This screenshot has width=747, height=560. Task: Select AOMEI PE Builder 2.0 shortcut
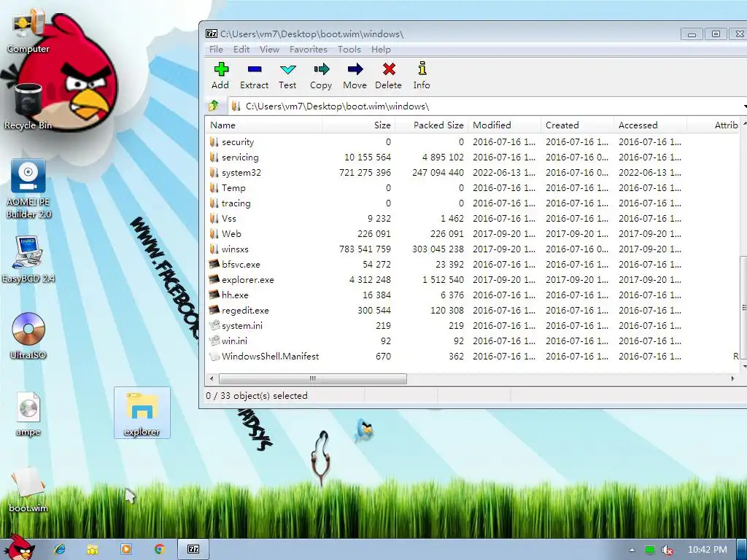(28, 189)
